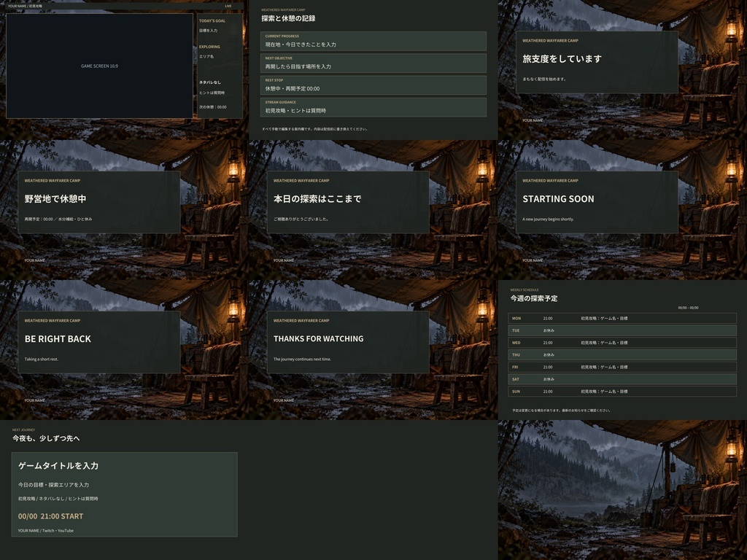Select the STARTING SOON title
Viewport: 747px width, 560px height.
tap(558, 199)
